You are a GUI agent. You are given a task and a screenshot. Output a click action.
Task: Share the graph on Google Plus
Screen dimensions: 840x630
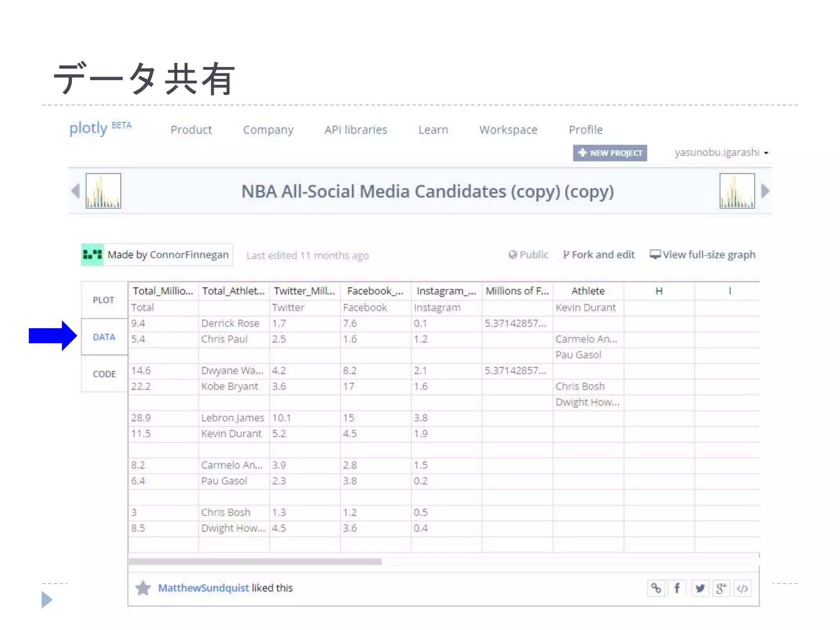tap(721, 588)
